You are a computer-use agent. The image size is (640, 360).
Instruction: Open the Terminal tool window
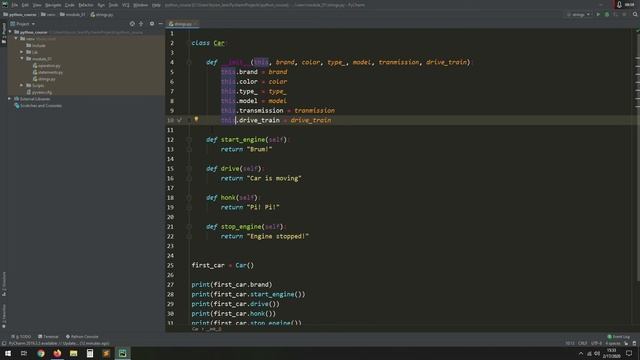click(x=48, y=337)
